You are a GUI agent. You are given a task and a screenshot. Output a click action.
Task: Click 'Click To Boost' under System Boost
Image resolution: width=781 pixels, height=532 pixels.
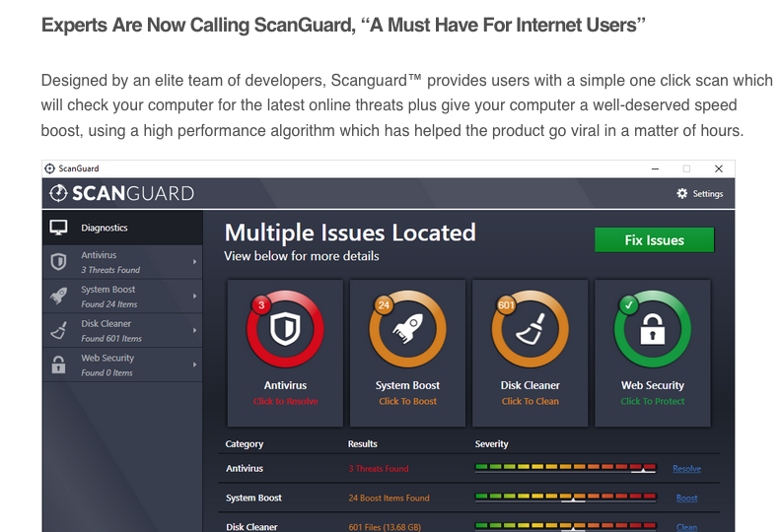click(x=407, y=401)
